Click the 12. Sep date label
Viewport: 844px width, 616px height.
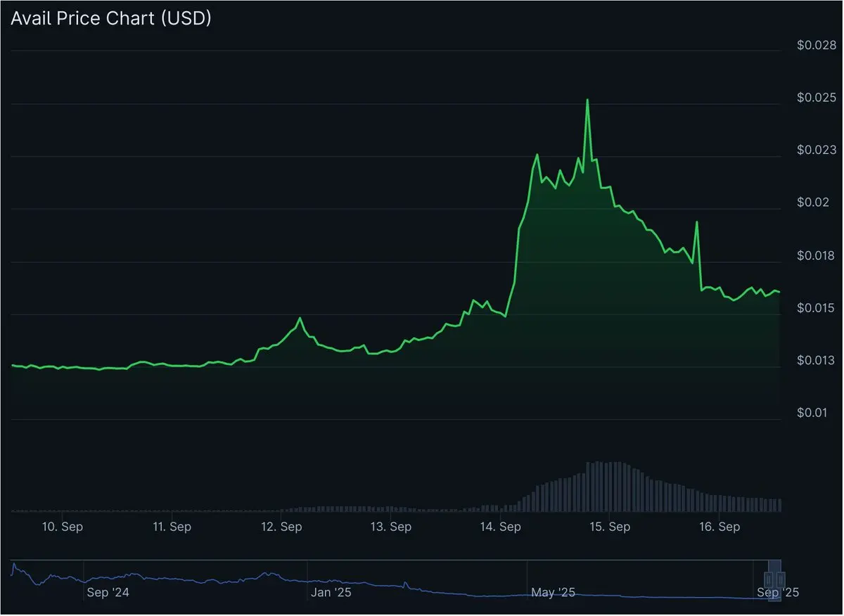(x=281, y=527)
